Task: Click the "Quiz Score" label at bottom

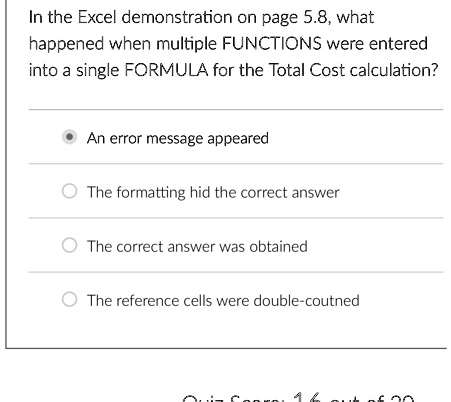Action: coord(233,398)
